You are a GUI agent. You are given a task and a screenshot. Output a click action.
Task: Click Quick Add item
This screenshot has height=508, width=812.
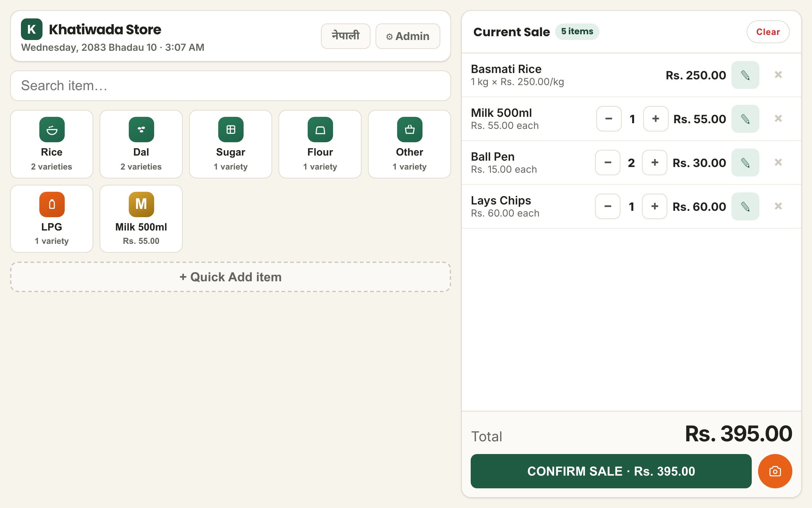(x=231, y=277)
